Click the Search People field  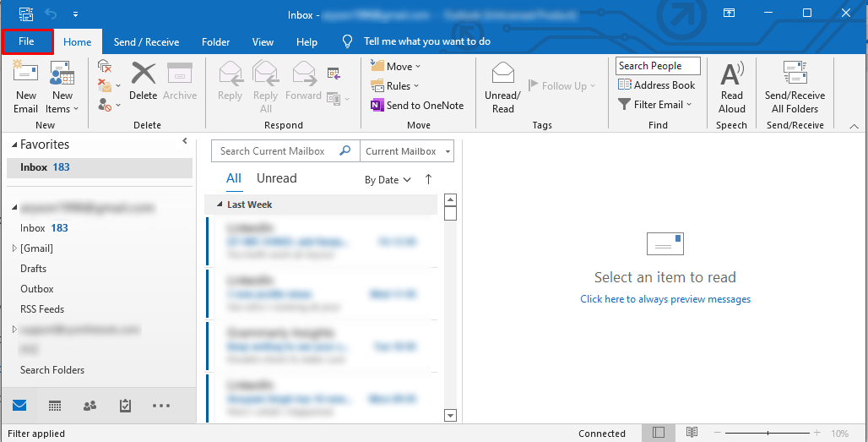click(x=658, y=66)
